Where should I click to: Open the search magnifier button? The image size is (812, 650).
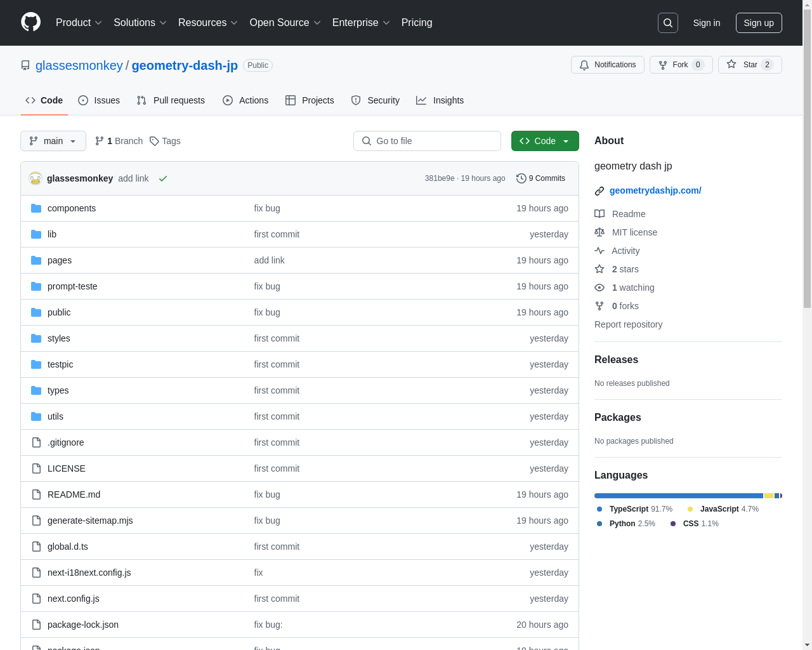668,23
